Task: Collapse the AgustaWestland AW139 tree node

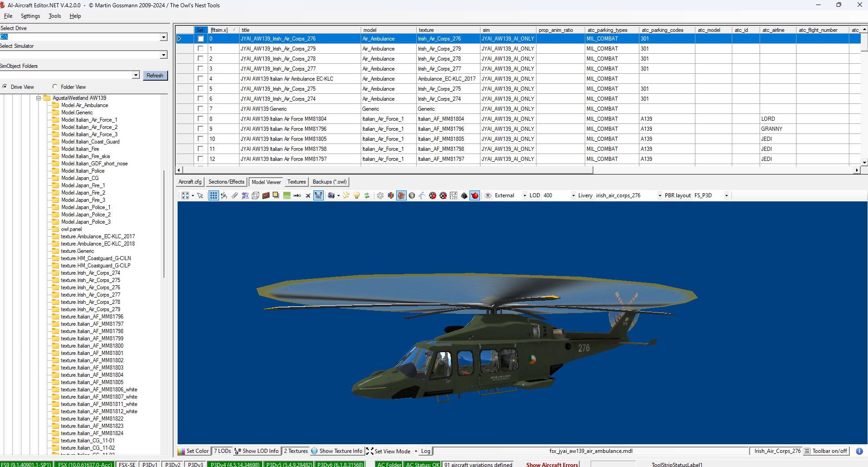Action: tap(39, 98)
